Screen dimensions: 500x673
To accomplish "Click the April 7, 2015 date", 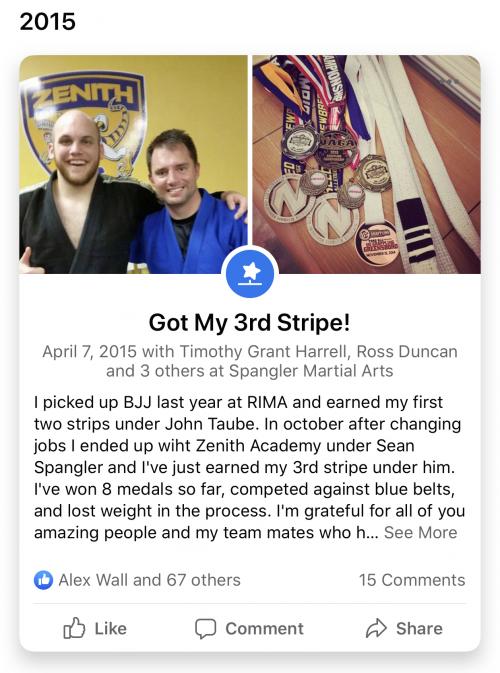I will click(x=89, y=352).
